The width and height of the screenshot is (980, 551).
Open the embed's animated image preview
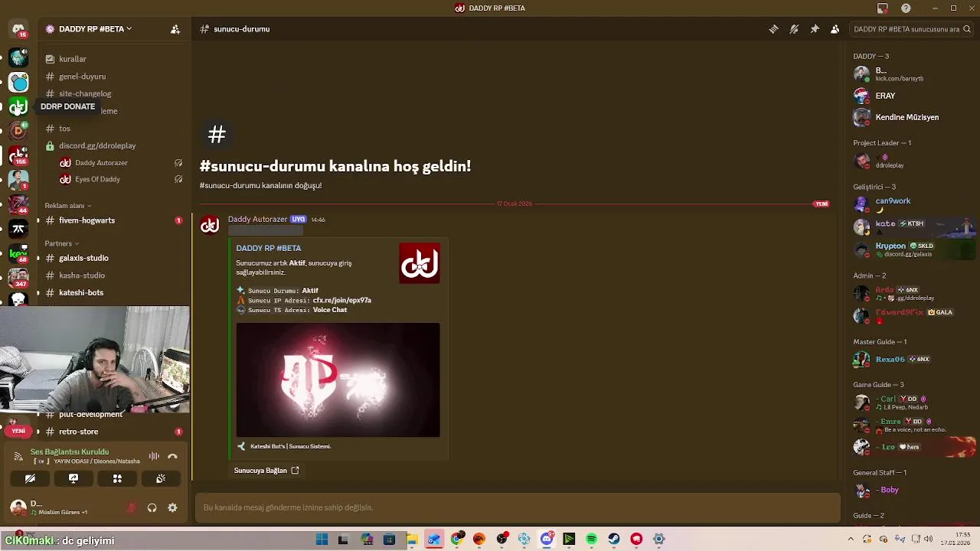[338, 380]
